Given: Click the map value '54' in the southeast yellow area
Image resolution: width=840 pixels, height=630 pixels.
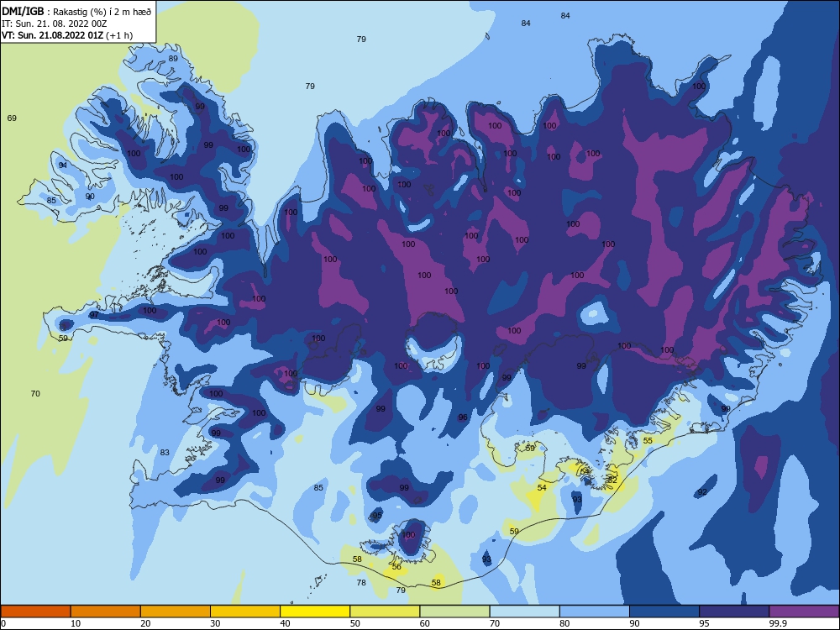Looking at the screenshot, I should pos(542,487).
